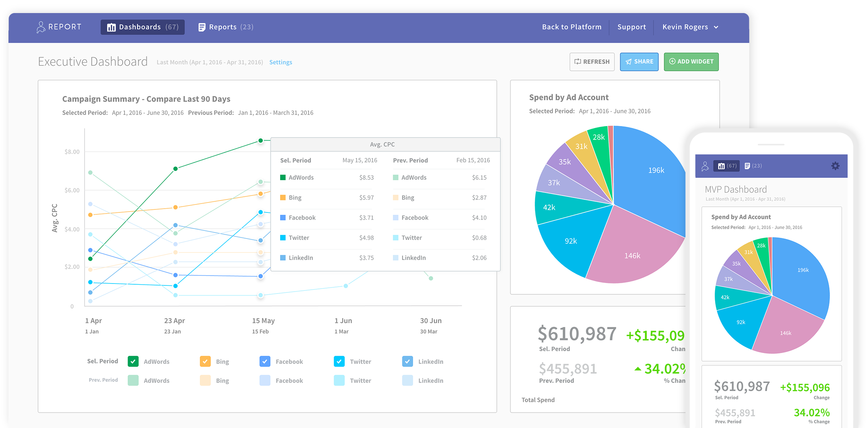Open settings gear in mobile view

coord(835,166)
